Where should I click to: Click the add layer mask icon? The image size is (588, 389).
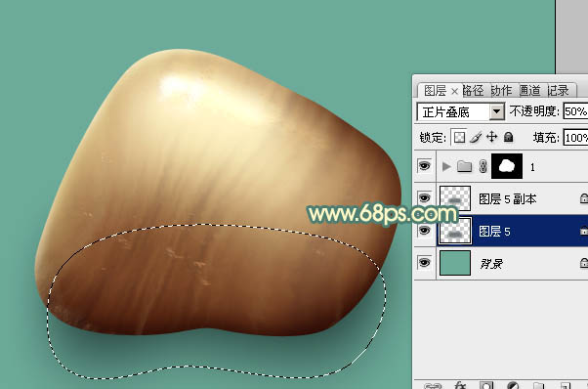pos(486,385)
